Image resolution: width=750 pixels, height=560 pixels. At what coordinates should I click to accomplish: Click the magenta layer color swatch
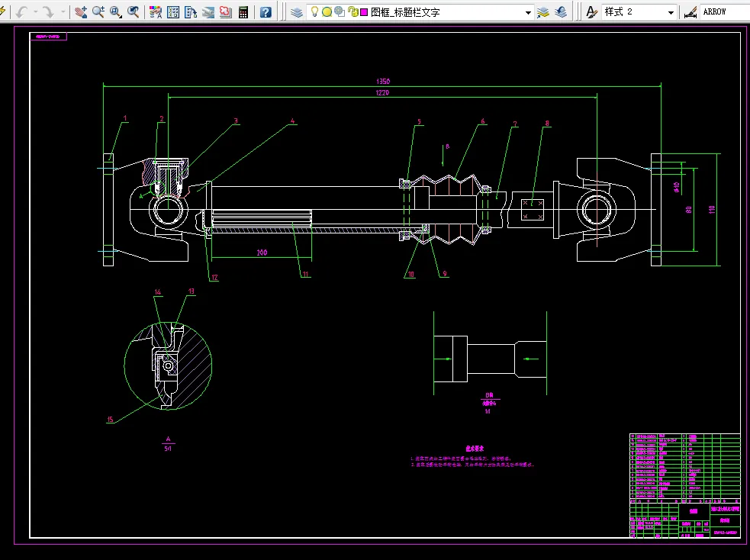364,12
